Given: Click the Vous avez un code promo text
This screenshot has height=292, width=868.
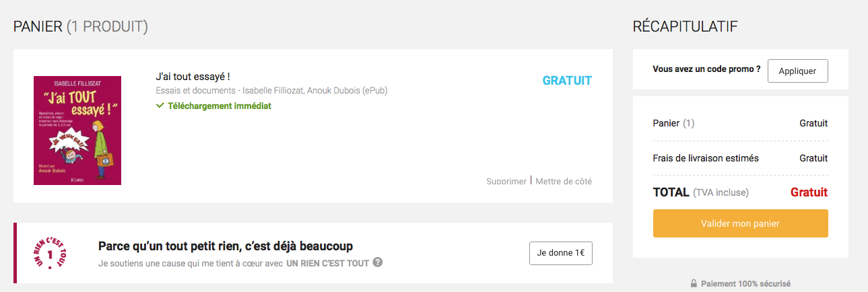Looking at the screenshot, I should click(706, 69).
